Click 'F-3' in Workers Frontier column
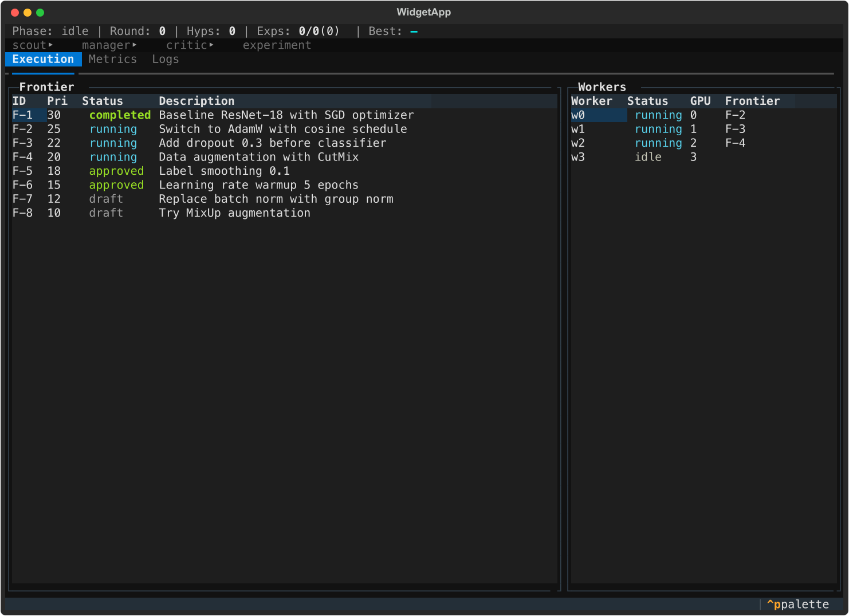This screenshot has width=849, height=616. coord(735,129)
